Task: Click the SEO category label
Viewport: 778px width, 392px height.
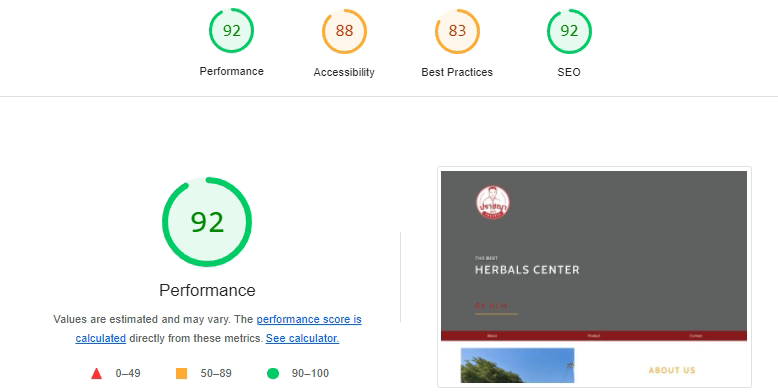Action: pyautogui.click(x=569, y=72)
